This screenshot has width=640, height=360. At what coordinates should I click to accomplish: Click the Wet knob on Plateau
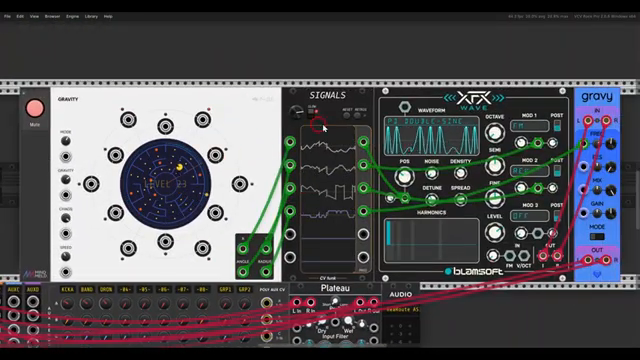tap(348, 321)
